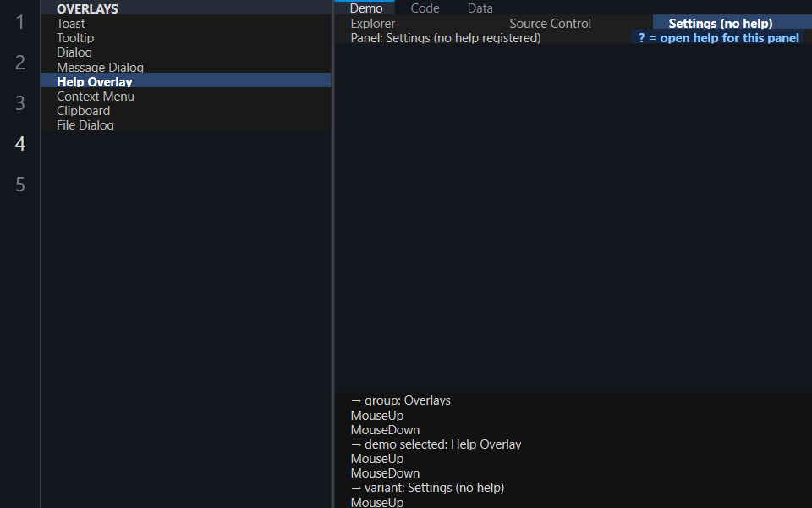Image resolution: width=812 pixels, height=508 pixels.
Task: Open the Message Dialog demo
Action: coord(185,67)
